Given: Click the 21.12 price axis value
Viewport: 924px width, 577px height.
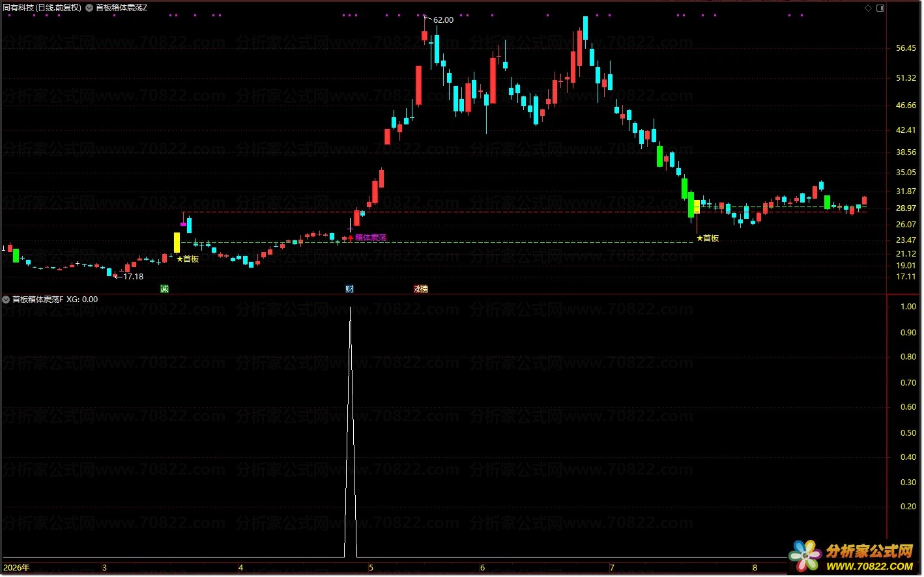Looking at the screenshot, I should click(906, 254).
